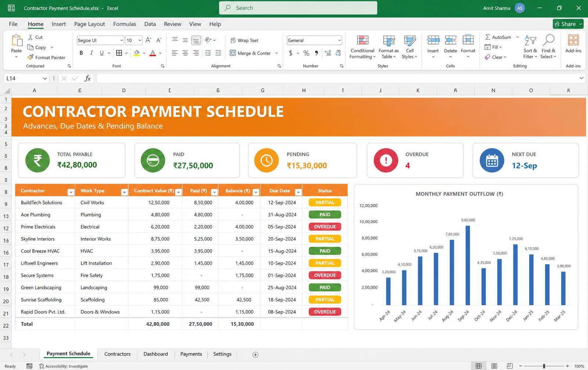Open the Contractor column filter dropdown
This screenshot has height=370, width=588.
pos(71,192)
